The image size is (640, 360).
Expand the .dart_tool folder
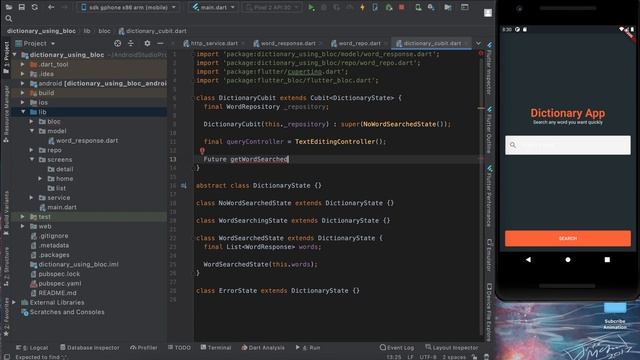coord(23,64)
